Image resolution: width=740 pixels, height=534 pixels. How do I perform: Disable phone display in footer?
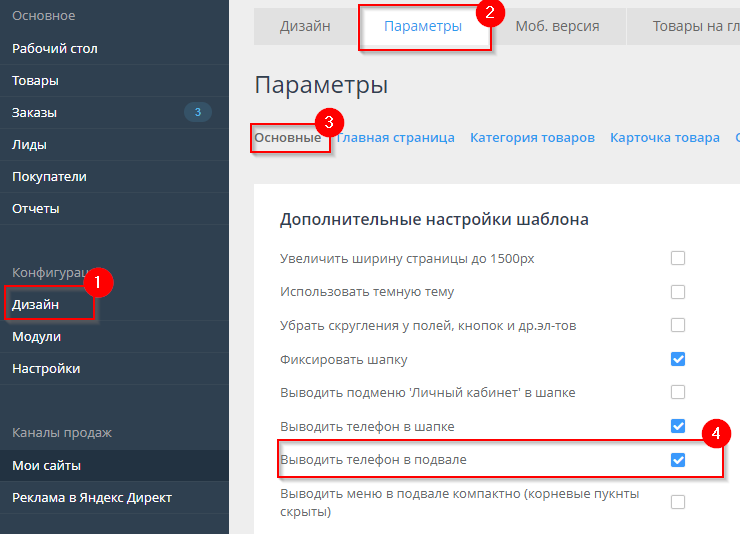pos(678,460)
